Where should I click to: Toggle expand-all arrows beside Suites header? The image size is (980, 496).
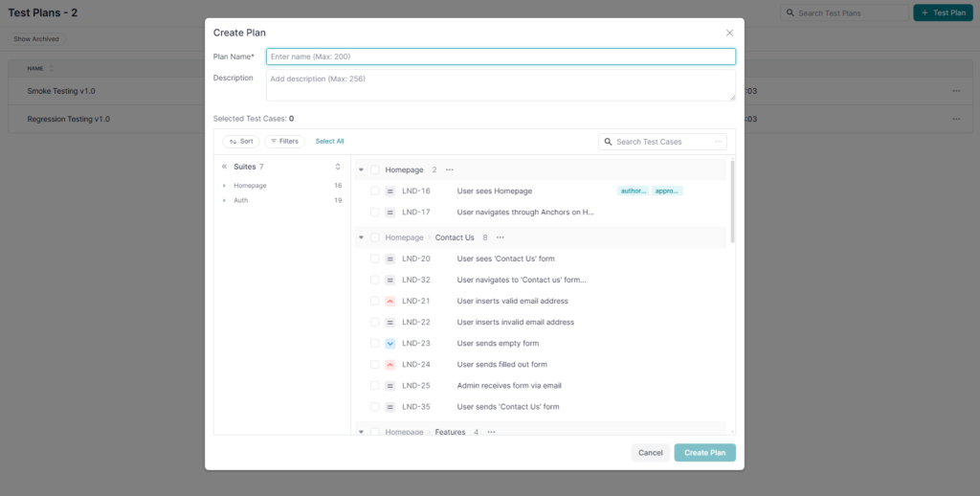(338, 167)
